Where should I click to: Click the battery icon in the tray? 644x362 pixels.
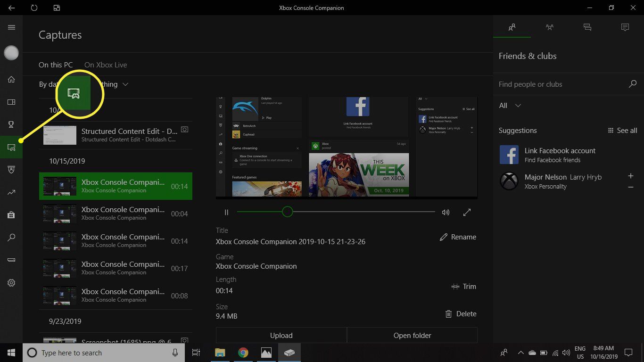click(544, 353)
